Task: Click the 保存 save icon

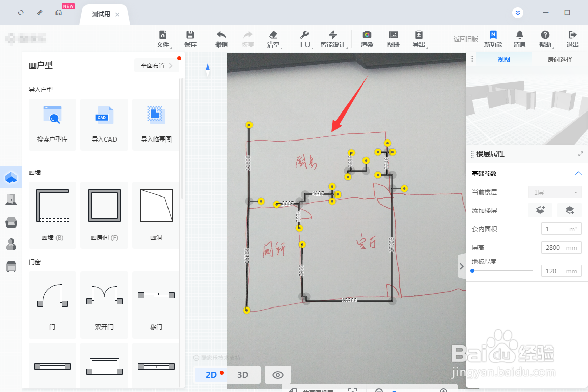Action: pos(190,39)
